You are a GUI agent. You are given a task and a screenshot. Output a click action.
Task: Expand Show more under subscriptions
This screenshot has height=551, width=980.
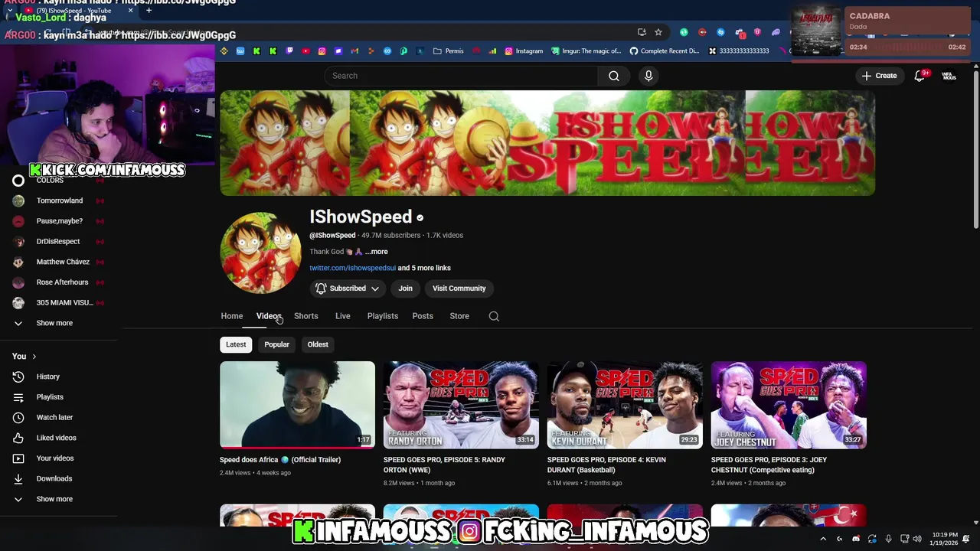54,323
